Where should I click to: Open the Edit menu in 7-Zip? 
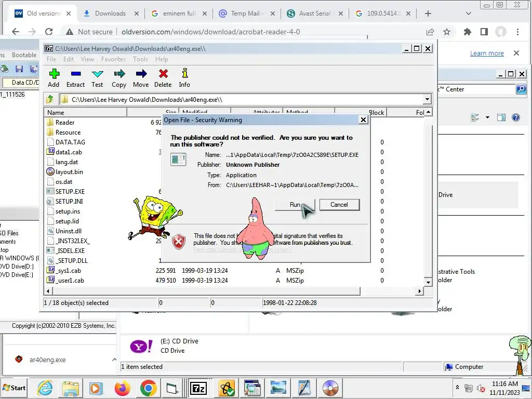69,59
